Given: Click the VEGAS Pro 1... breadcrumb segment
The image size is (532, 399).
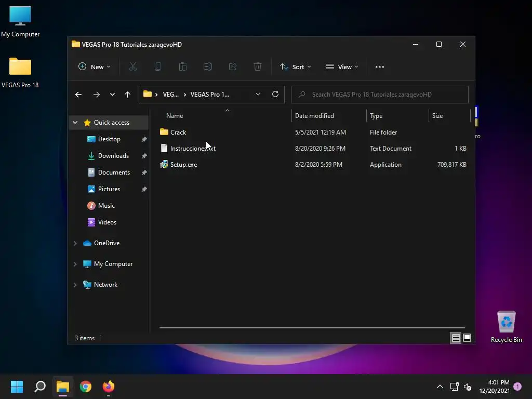Looking at the screenshot, I should coord(210,95).
